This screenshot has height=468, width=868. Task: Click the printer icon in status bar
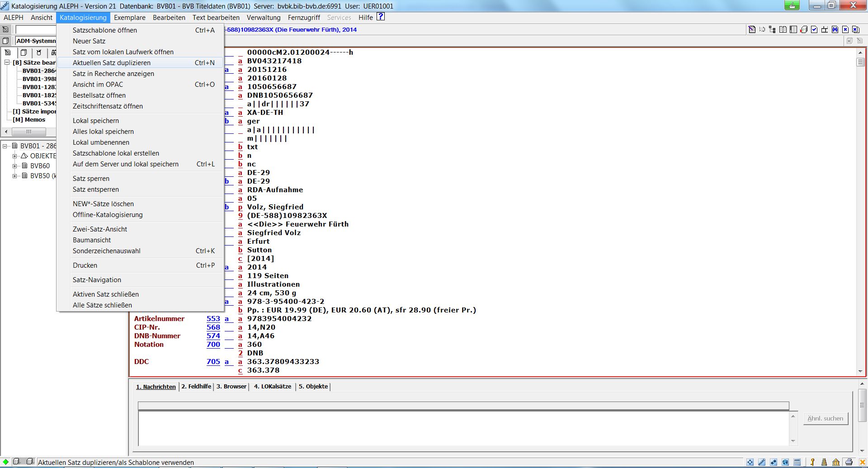[849, 462]
